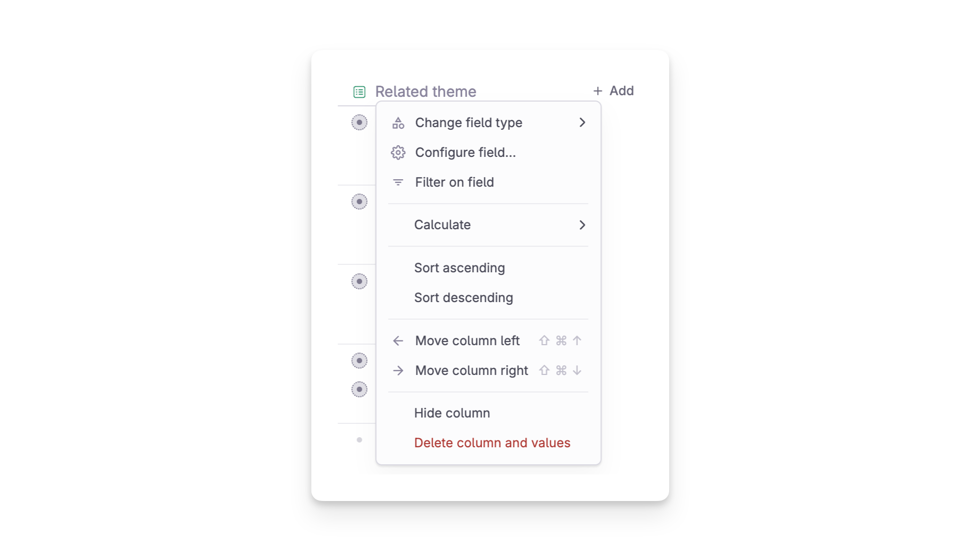Click the filter lines icon

click(x=398, y=182)
